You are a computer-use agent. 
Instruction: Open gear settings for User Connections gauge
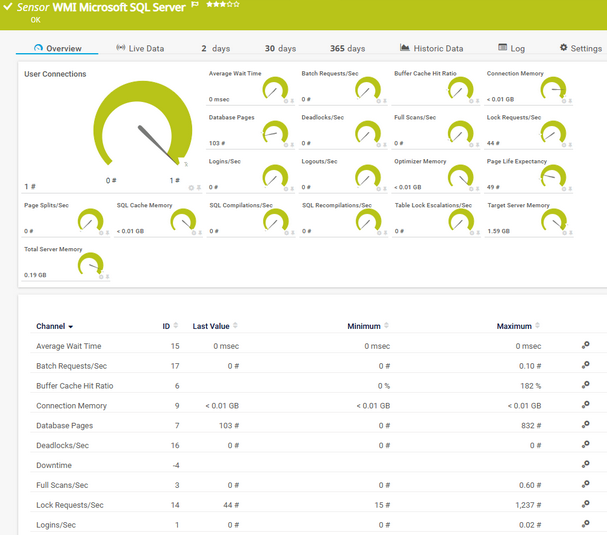pos(191,188)
